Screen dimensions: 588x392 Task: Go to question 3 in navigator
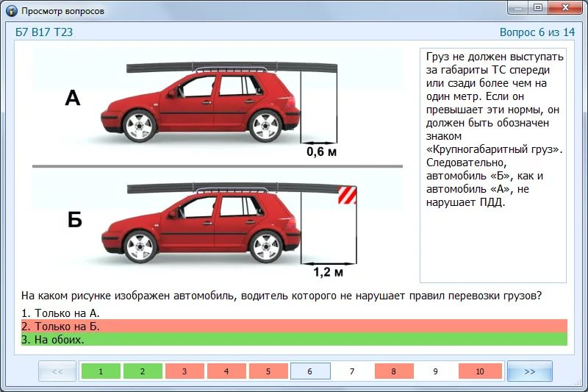(x=184, y=371)
